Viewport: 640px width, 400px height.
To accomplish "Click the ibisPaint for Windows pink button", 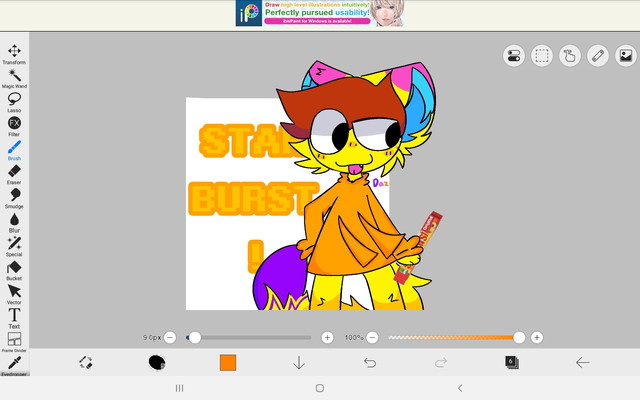I will click(x=318, y=21).
